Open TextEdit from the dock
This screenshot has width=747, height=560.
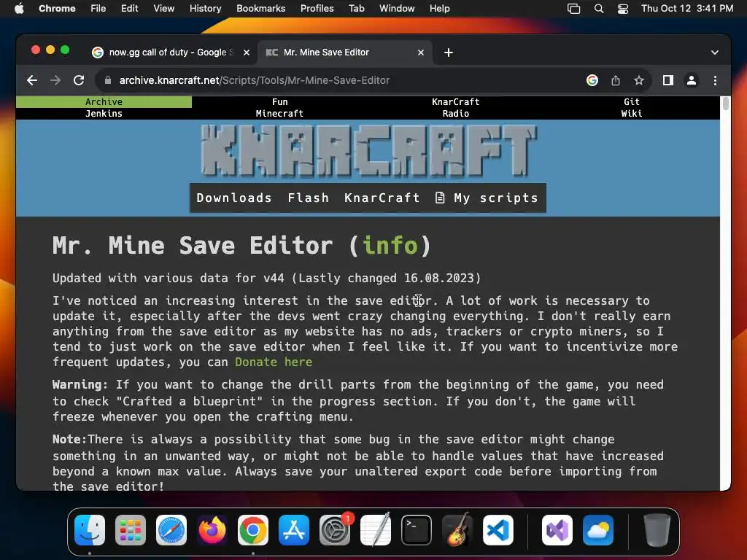(x=376, y=530)
